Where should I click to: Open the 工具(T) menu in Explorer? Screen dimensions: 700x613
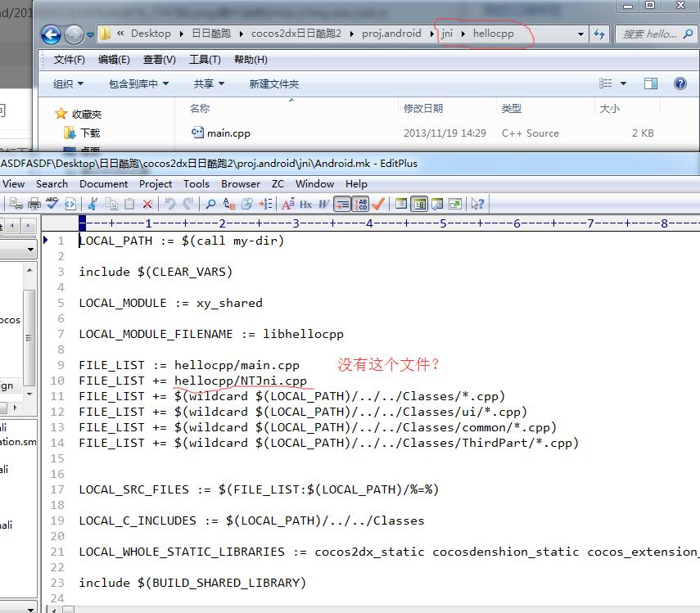coord(205,60)
